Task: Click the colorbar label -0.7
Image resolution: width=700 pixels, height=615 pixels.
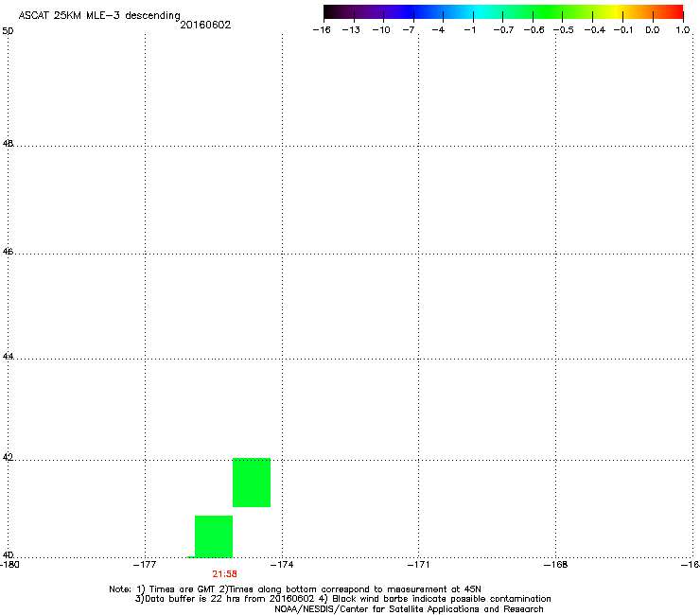Action: [x=503, y=30]
